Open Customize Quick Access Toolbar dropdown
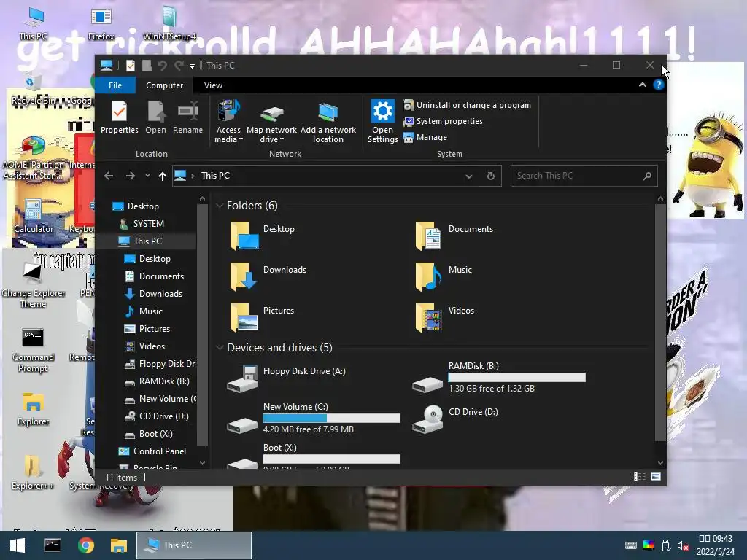This screenshot has height=560, width=747. click(x=192, y=66)
